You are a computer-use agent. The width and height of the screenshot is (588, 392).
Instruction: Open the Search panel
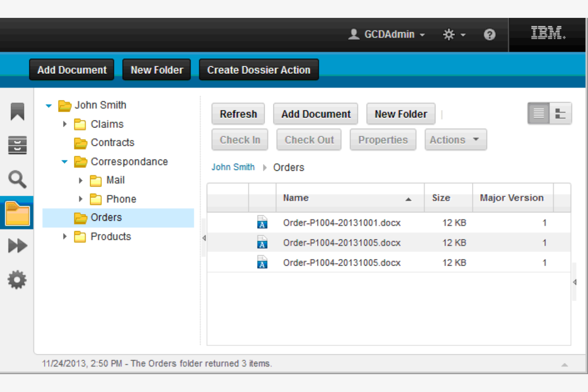pyautogui.click(x=17, y=179)
